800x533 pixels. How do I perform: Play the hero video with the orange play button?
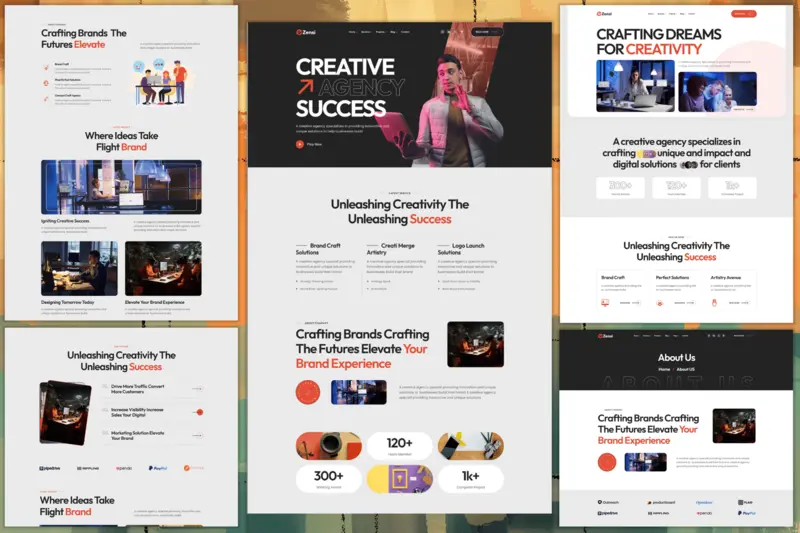click(300, 144)
